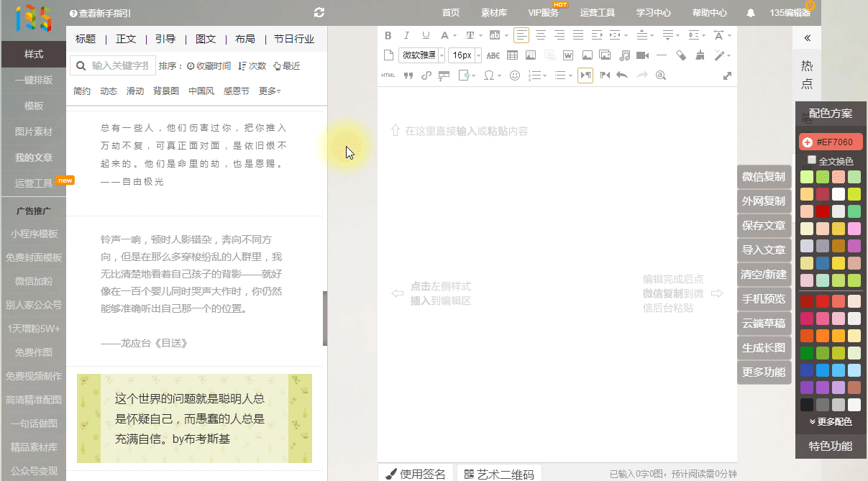The width and height of the screenshot is (868, 481).
Task: Insert a table into the article
Action: (x=513, y=55)
